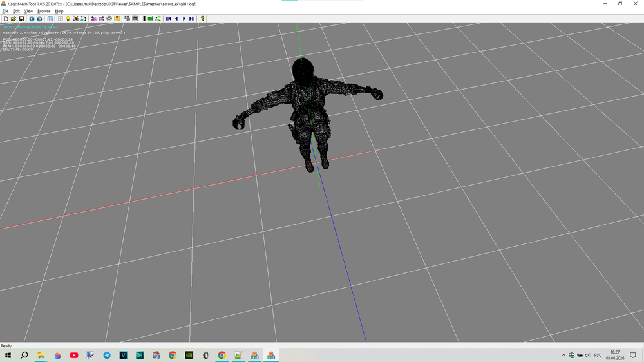Screen dimensions: 644x362
Task: Click the Open folder toolbar icon
Action: coord(14,19)
